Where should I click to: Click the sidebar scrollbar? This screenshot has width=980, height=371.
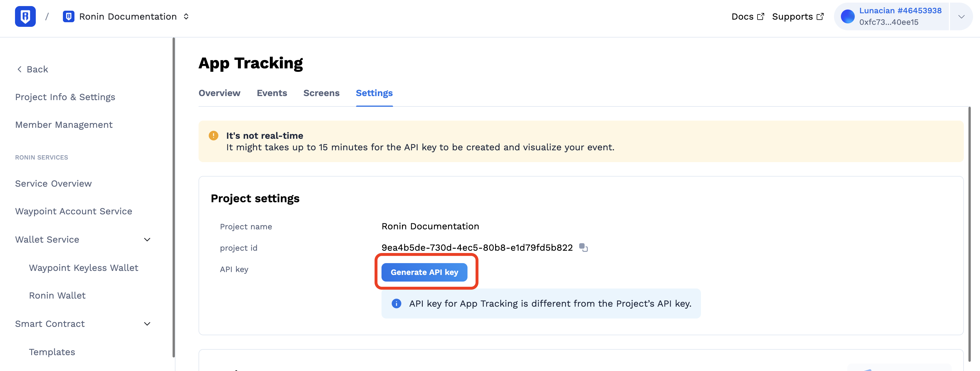174,197
